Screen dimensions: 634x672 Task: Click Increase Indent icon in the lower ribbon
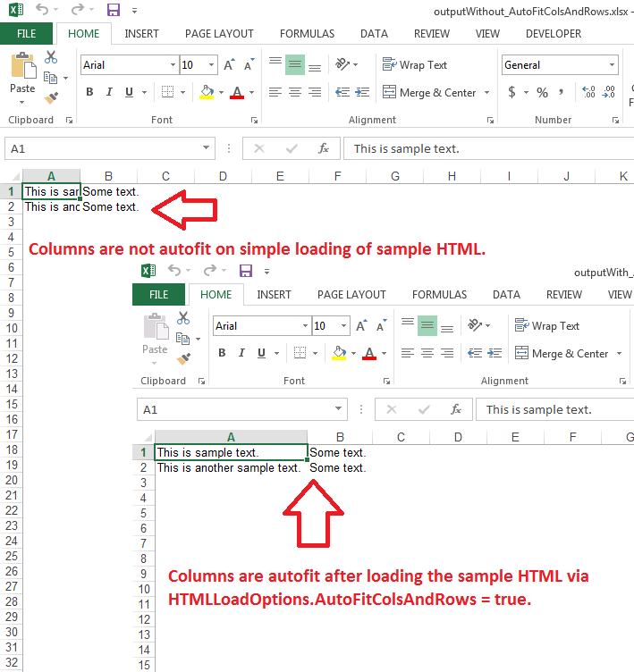coord(493,353)
